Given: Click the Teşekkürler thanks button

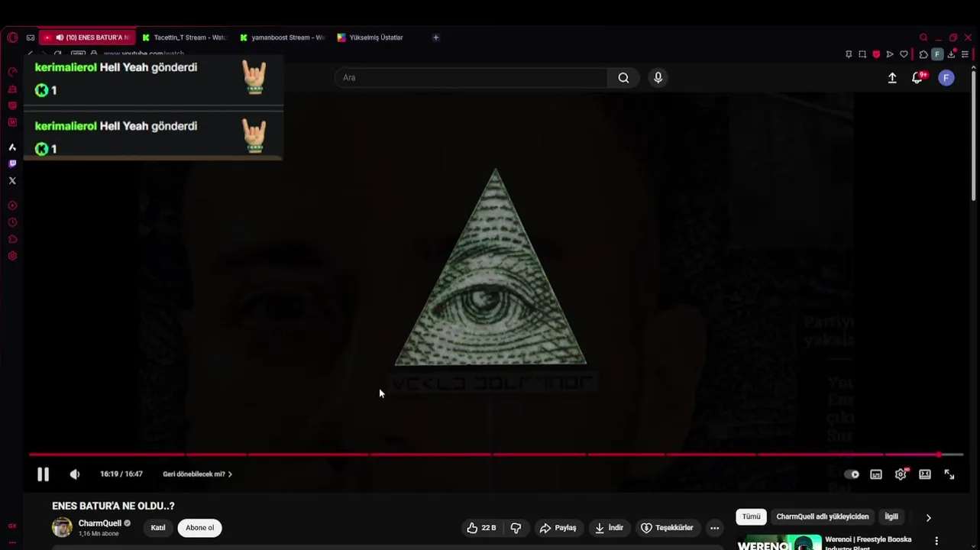Looking at the screenshot, I should point(667,528).
